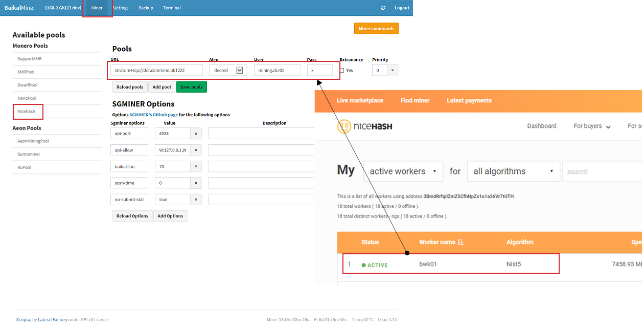Open the Backup tab
Viewport: 644px width, 329px height.
click(146, 8)
